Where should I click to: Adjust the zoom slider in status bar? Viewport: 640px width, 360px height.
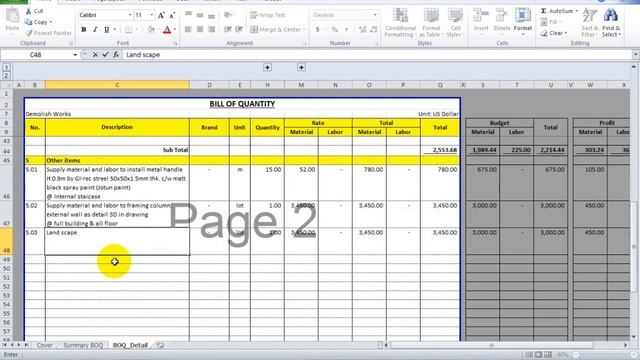pos(576,355)
